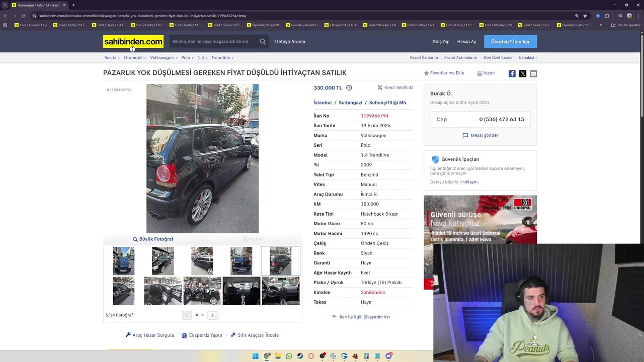Switch to the Video tab
Image resolution: width=644 pixels, height=362 pixels.
pyautogui.click(x=253, y=239)
